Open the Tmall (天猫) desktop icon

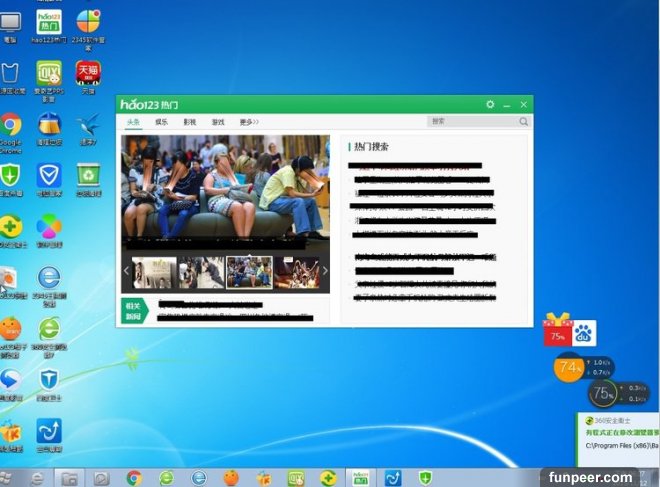[88, 73]
